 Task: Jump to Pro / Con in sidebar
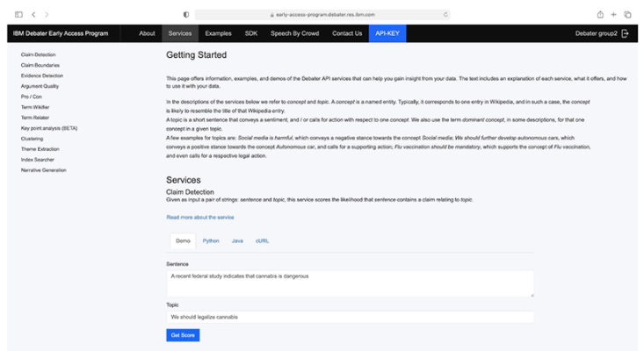point(32,97)
